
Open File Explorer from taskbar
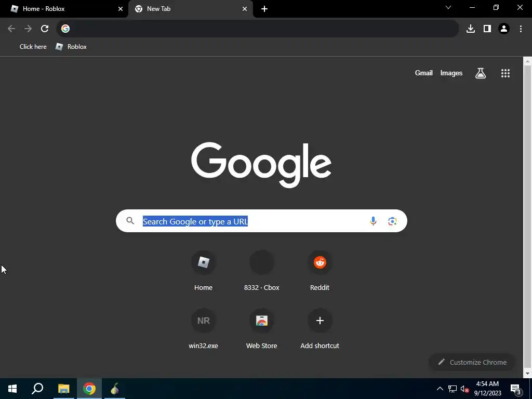pos(63,389)
